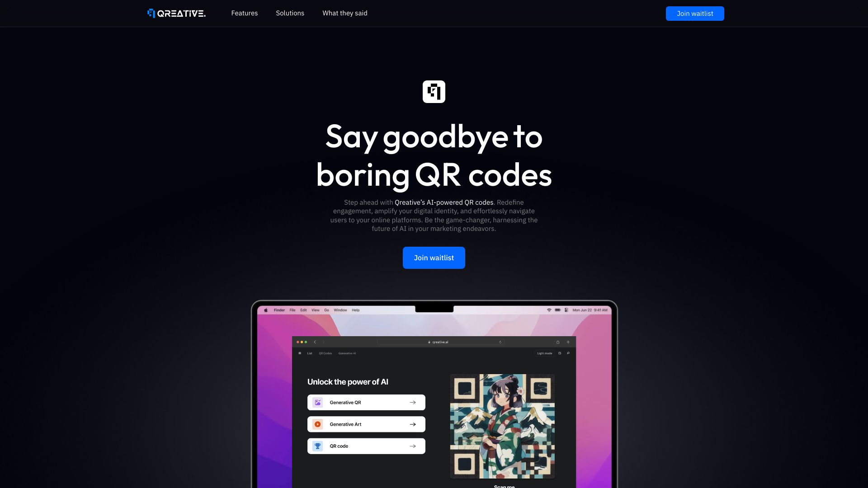
Task: Click the Generative Art arrow icon
Action: click(x=413, y=424)
